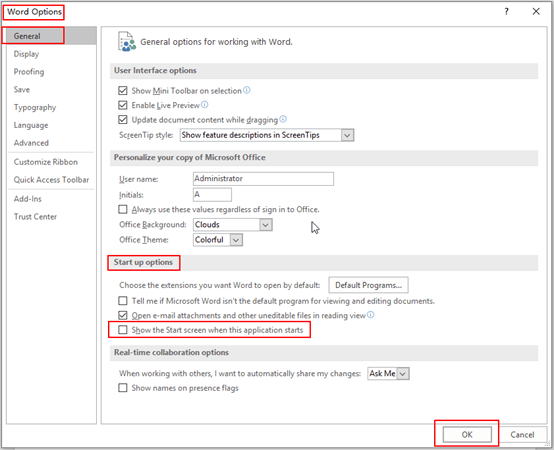554x450 pixels.
Task: Click into the User name text field
Action: point(263,179)
